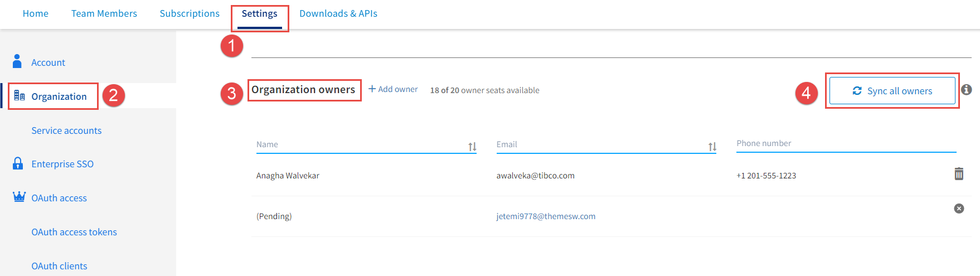Click info icon beside Sync all owners

pos(967,90)
